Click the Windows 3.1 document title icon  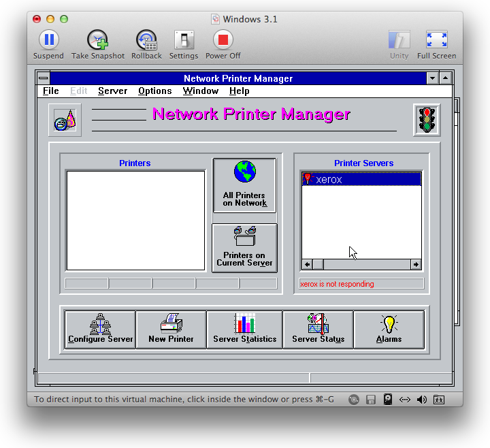215,19
